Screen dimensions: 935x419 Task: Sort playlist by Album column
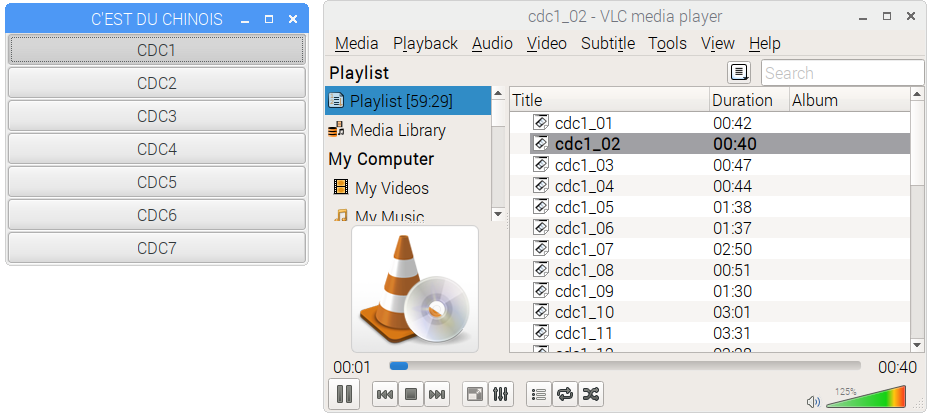click(x=850, y=100)
